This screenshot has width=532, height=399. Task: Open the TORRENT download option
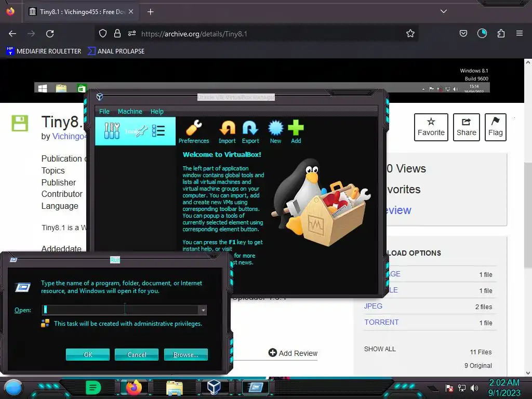(x=381, y=322)
